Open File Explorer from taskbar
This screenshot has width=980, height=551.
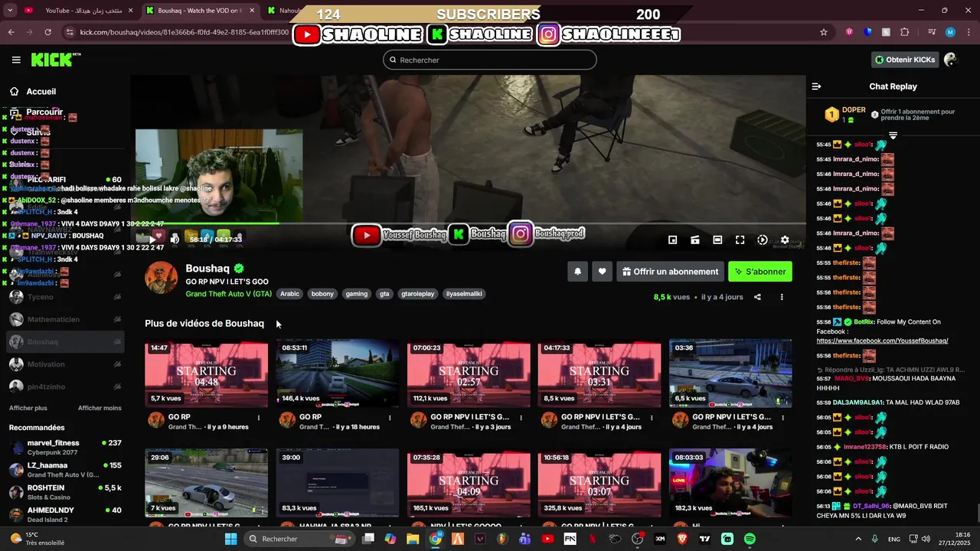coord(413,539)
